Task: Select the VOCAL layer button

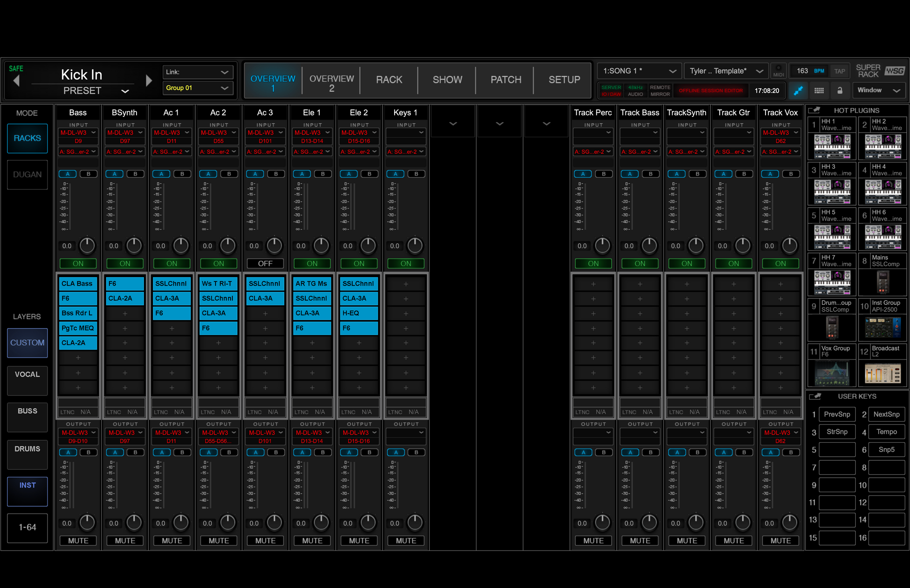Action: point(27,380)
